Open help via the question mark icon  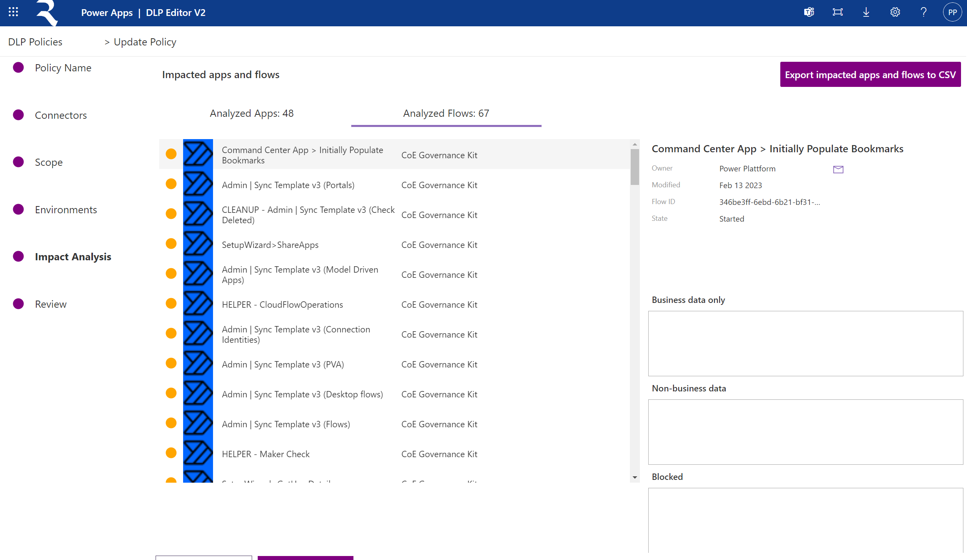pos(923,12)
